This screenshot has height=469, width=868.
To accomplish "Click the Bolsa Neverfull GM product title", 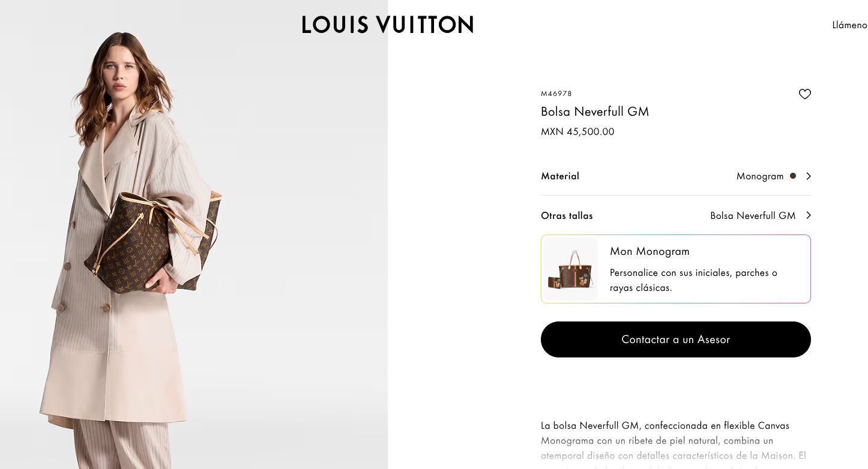I will (595, 112).
